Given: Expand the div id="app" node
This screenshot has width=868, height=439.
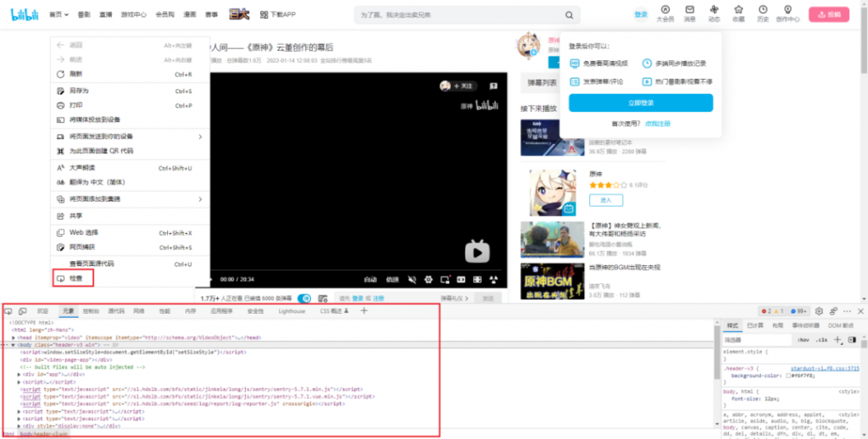Looking at the screenshot, I should pos(19,374).
